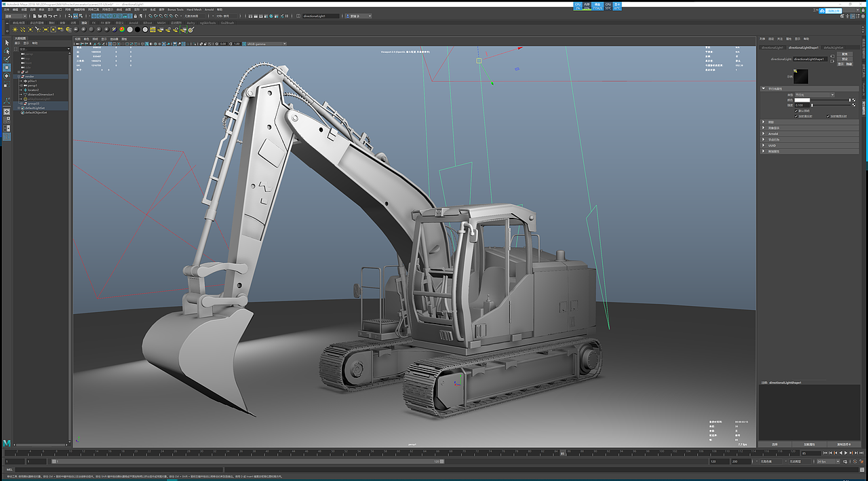Click the black material sphere shelf icon
This screenshot has width=868, height=481.
pos(137,30)
